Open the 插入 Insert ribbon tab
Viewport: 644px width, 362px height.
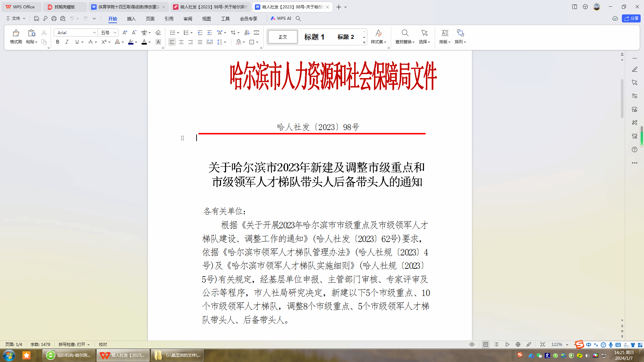131,19
